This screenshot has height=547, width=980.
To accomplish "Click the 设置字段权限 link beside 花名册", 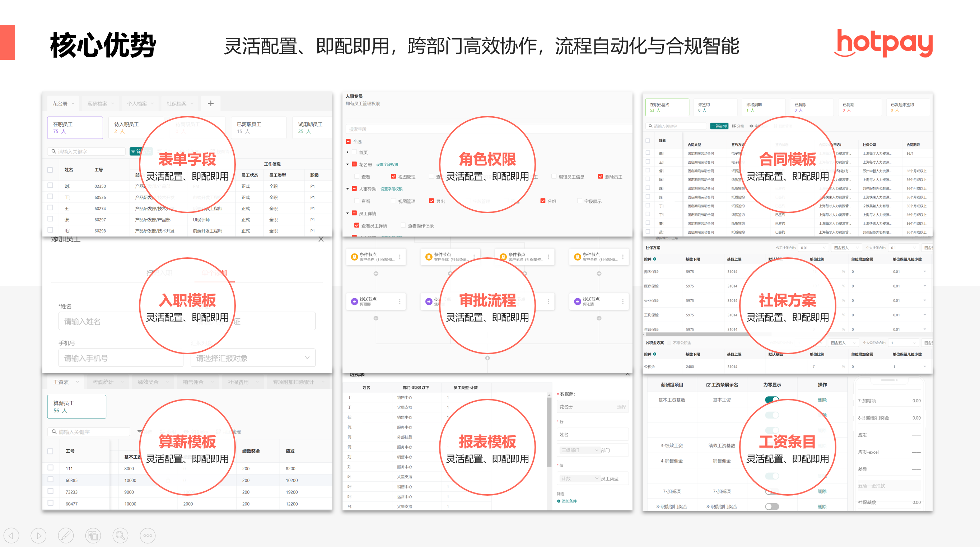I will pos(387,164).
